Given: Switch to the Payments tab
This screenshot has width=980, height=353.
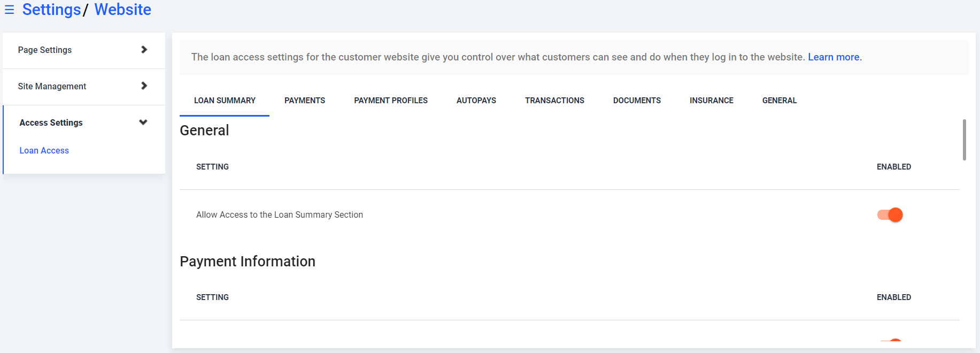Looking at the screenshot, I should point(305,101).
